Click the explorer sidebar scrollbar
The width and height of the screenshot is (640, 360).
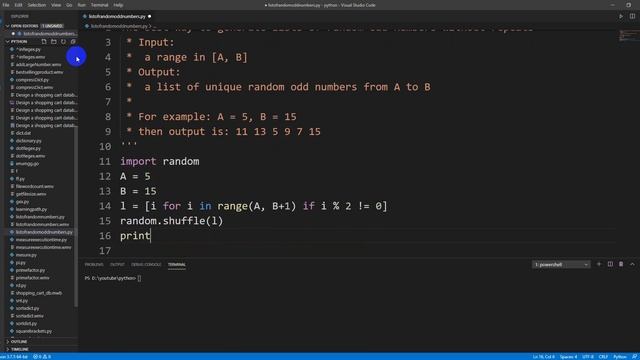[76, 216]
